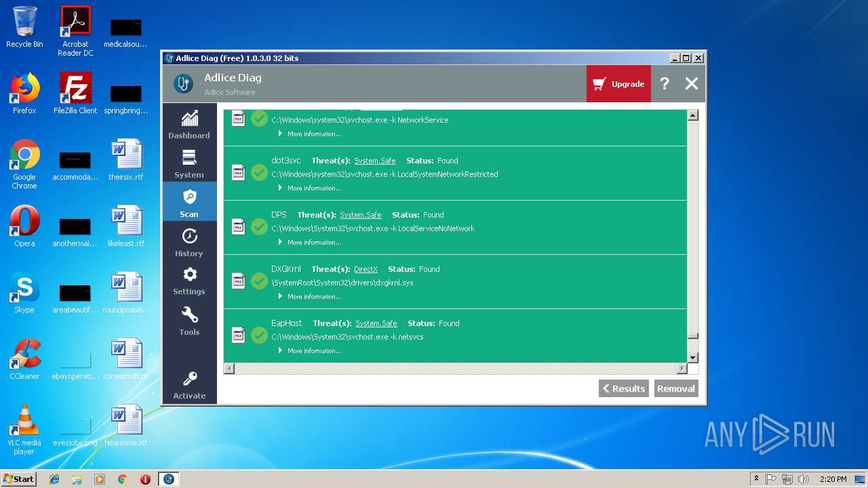
Task: Select VLC media player desktop shortcut
Action: [24, 430]
